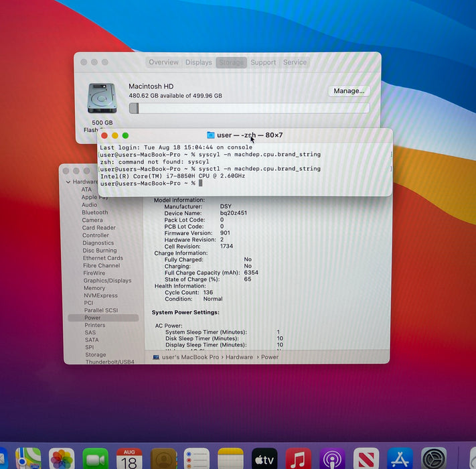Screen dimensions: 476x469
Task: Select SATA in the sidebar
Action: (x=92, y=340)
